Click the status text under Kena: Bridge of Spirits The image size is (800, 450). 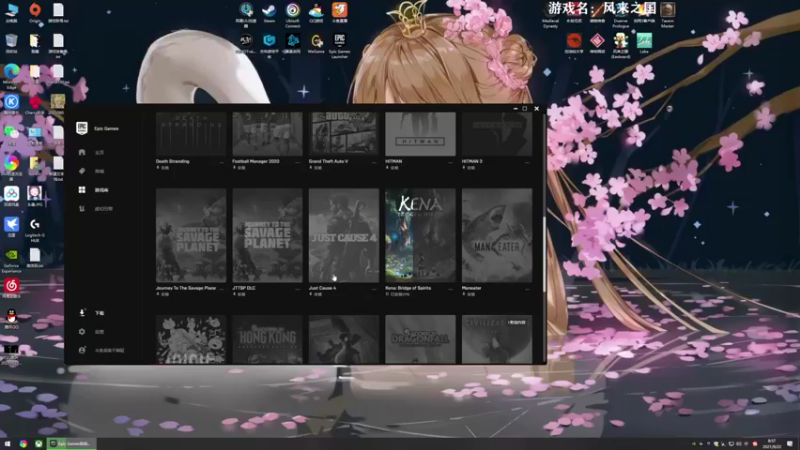(x=397, y=294)
